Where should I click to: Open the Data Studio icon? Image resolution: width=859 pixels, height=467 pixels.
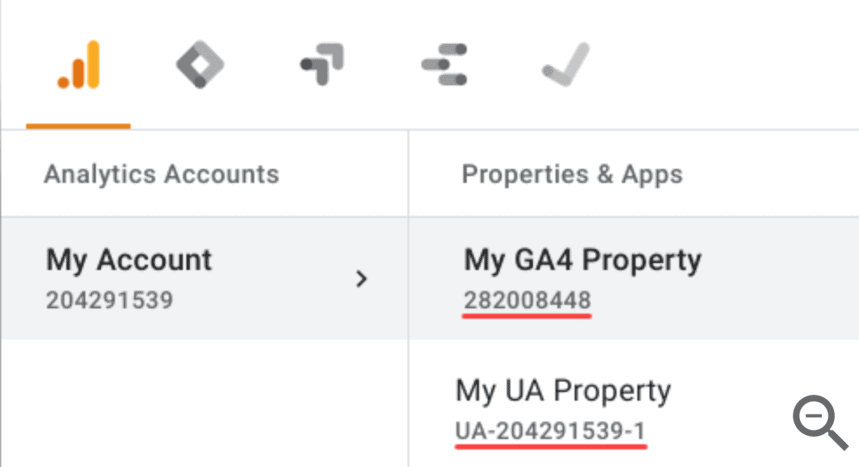pos(444,66)
